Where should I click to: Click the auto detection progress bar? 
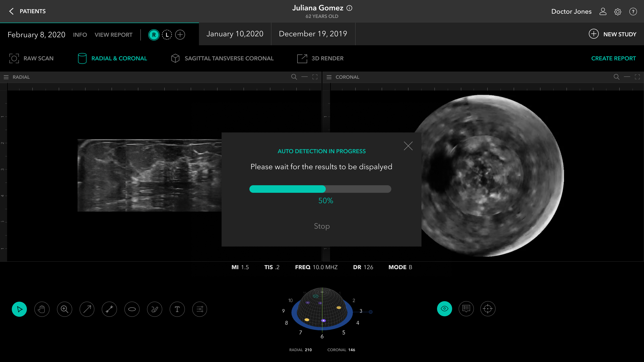(x=320, y=189)
